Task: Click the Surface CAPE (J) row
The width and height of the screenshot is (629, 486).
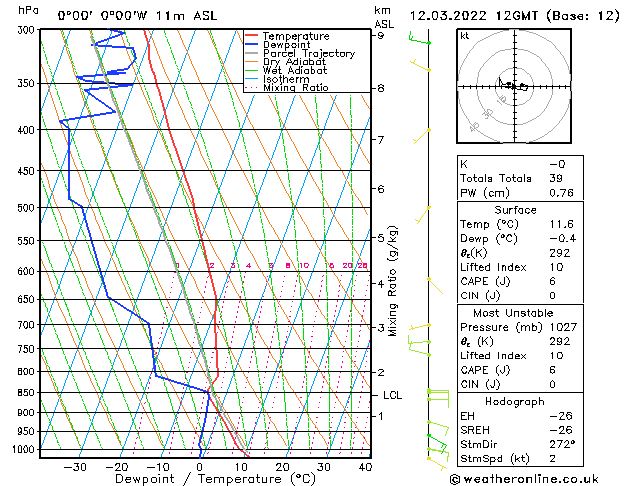Action: [520, 281]
